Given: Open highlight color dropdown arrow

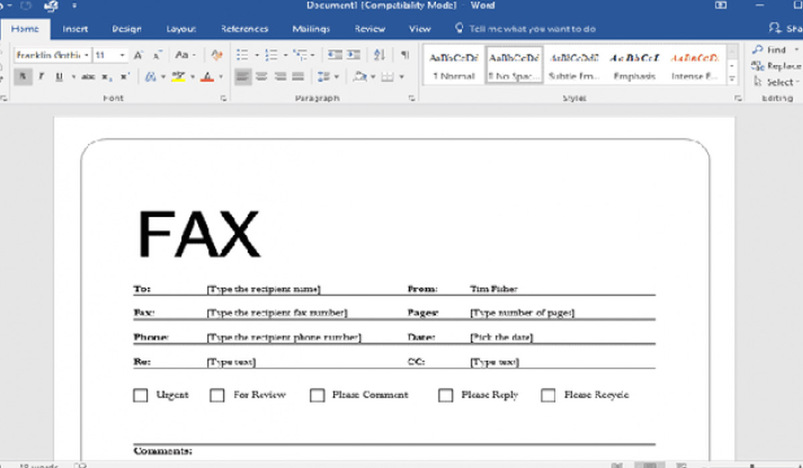Looking at the screenshot, I should (x=193, y=77).
